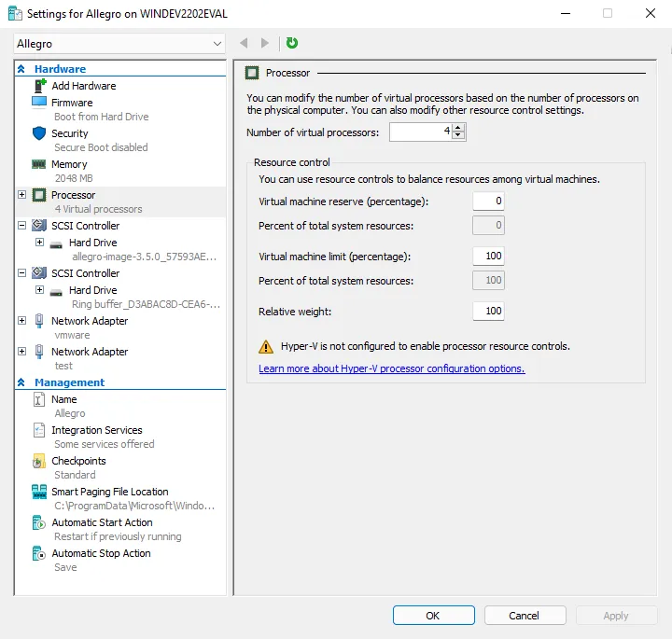Click the Automatic Start Action icon
Image resolution: width=672 pixels, height=639 pixels.
coord(39,522)
